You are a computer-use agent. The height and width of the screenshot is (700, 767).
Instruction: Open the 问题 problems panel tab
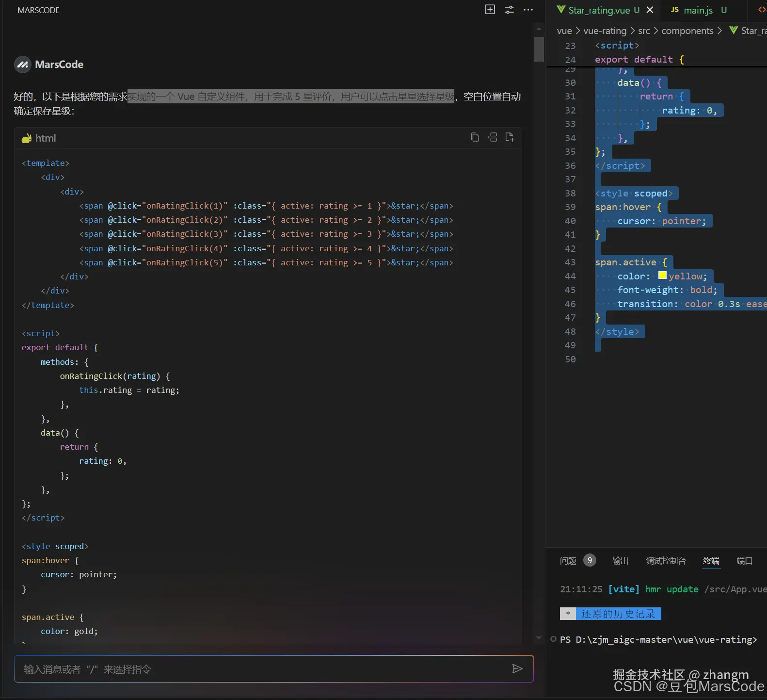click(568, 561)
